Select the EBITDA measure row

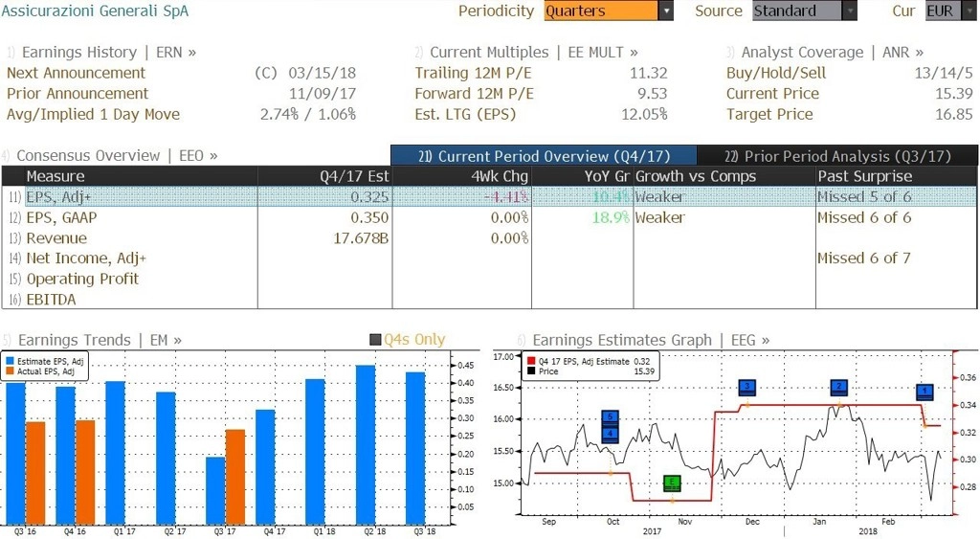489,300
